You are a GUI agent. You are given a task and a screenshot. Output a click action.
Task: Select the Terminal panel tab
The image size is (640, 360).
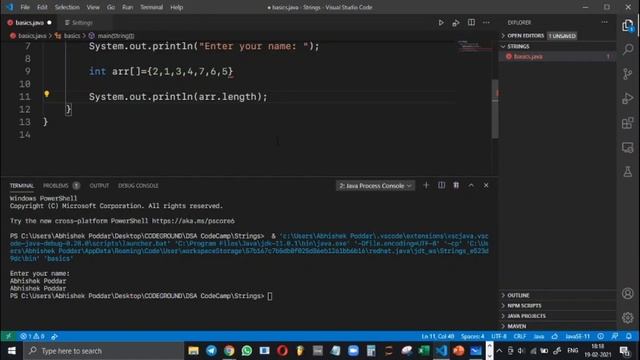(x=22, y=186)
